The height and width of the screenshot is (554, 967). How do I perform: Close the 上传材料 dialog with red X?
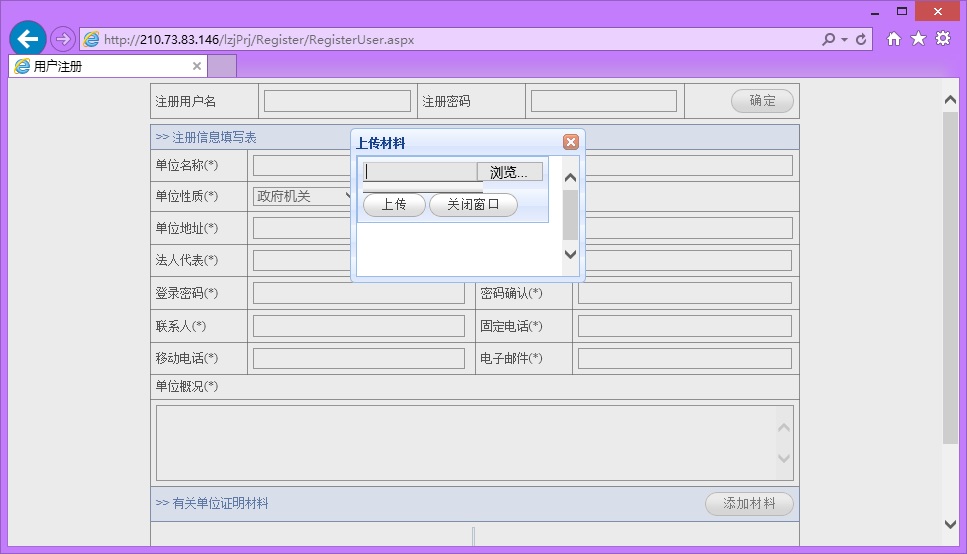coord(571,143)
